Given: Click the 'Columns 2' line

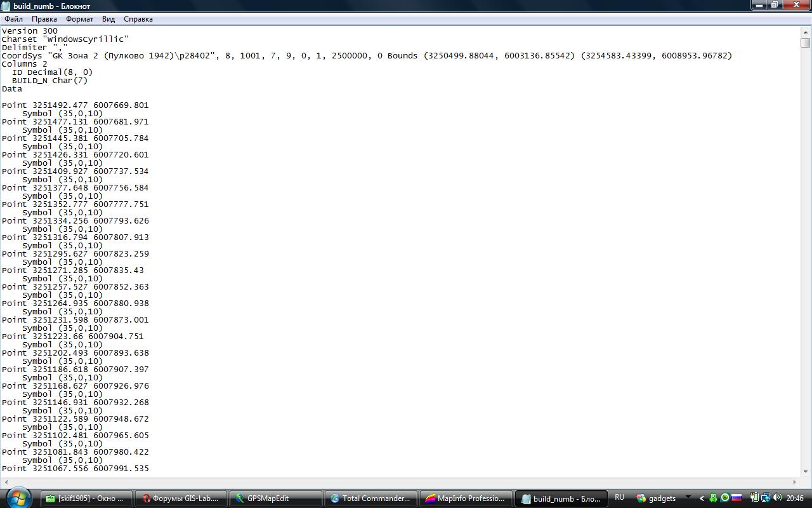Looking at the screenshot, I should [x=25, y=63].
